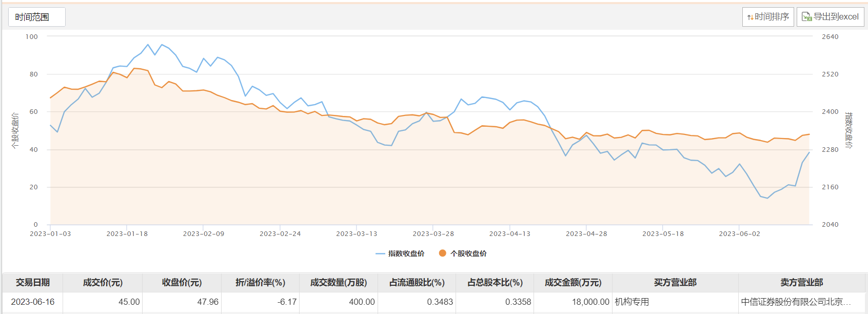Click the 指数收盘价 right axis title

[849, 130]
